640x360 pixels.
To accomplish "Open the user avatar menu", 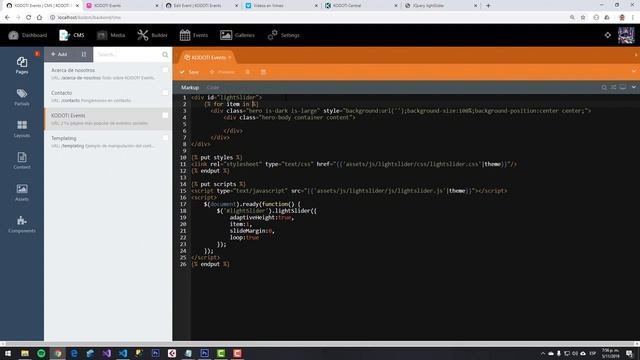I will [626, 35].
